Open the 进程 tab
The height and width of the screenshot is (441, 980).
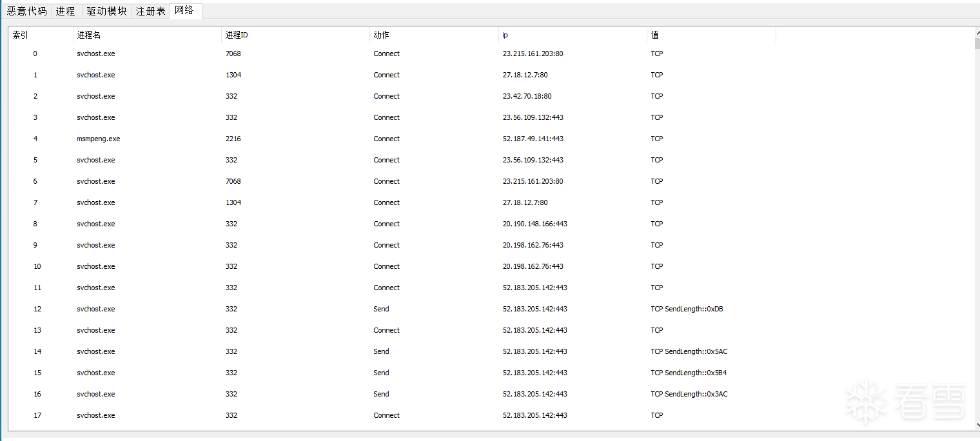65,11
